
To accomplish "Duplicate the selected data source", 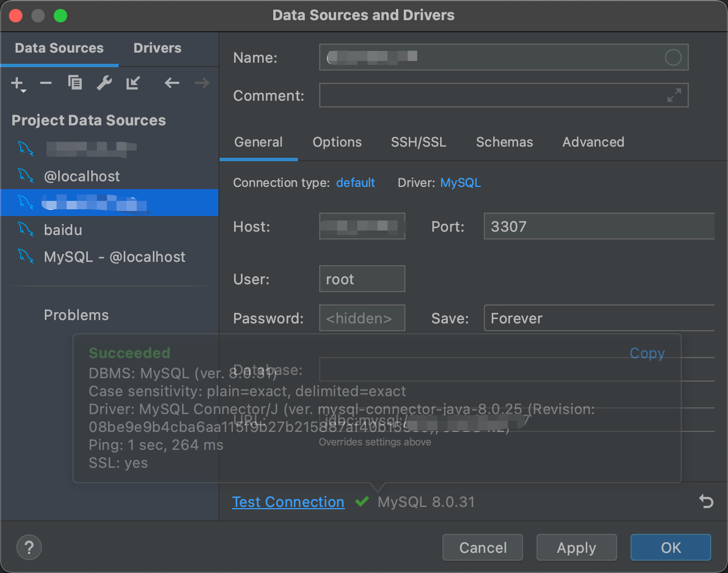I will click(74, 82).
